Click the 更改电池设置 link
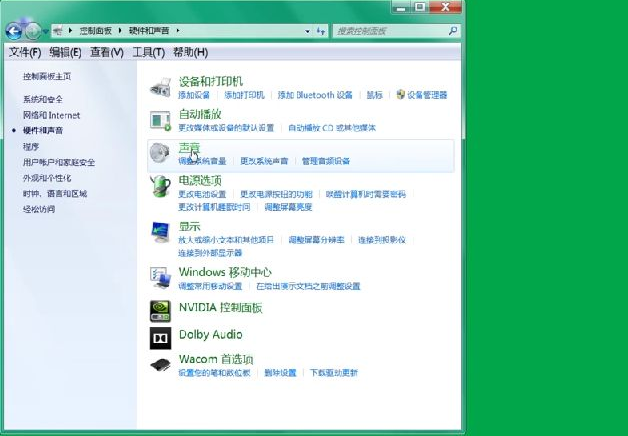Screen dimensions: 628x436 (202, 194)
